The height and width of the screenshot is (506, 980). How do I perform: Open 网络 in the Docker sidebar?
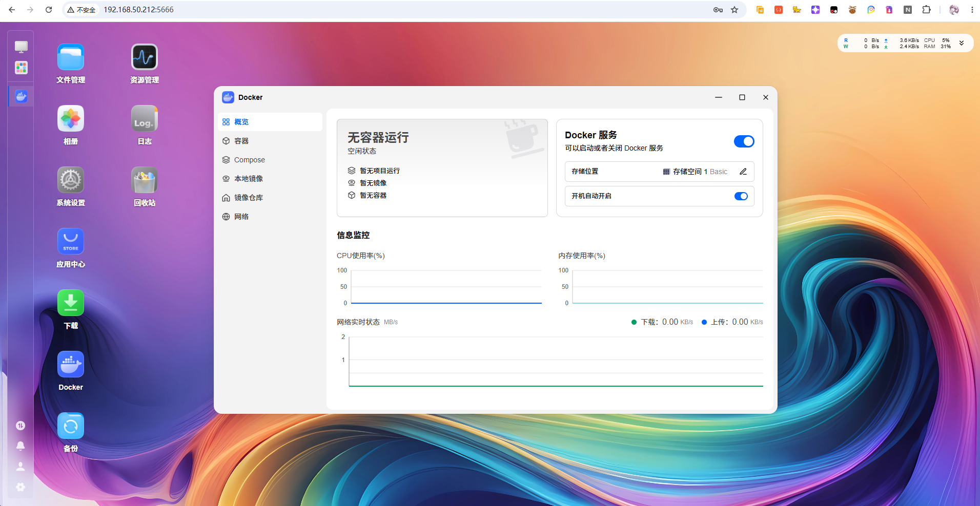270,217
